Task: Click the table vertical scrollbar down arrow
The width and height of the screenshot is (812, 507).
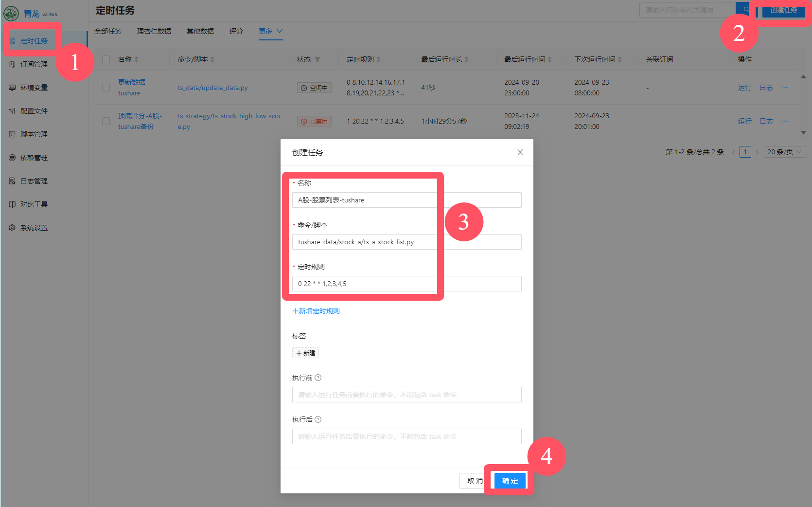Action: pos(803,132)
